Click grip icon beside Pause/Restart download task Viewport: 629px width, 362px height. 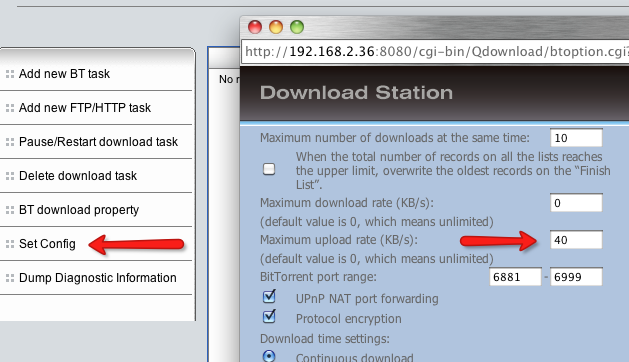pos(10,142)
